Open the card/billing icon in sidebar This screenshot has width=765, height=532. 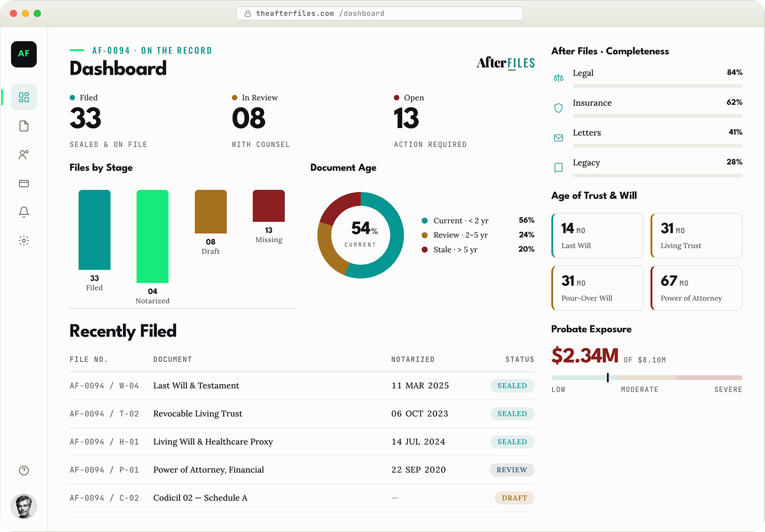pos(24,184)
